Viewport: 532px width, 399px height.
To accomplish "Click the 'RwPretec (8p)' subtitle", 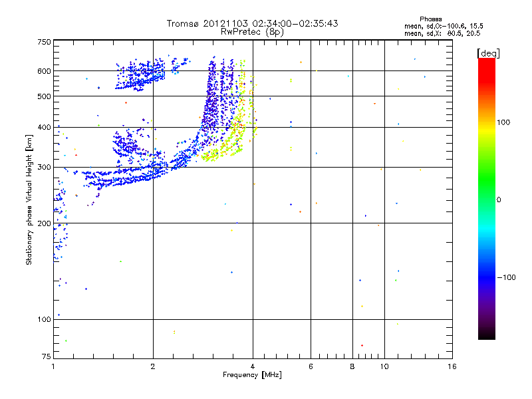I will 252,32.
